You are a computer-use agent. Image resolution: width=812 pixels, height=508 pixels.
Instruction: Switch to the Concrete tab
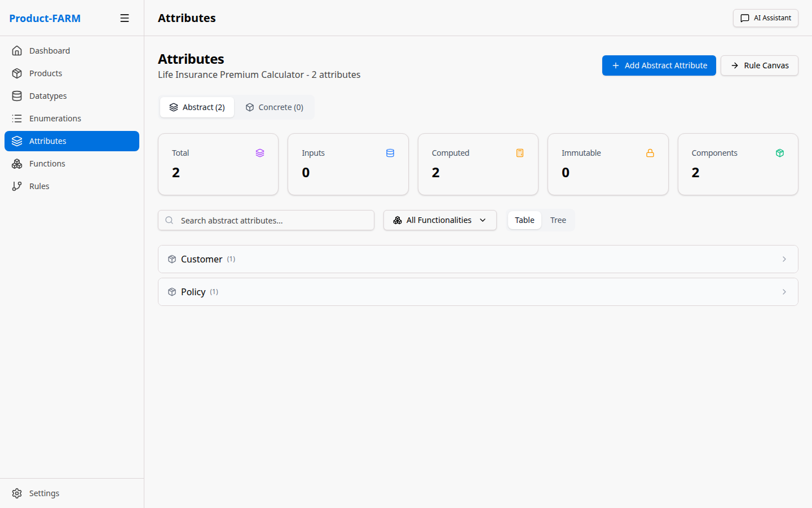tap(275, 107)
